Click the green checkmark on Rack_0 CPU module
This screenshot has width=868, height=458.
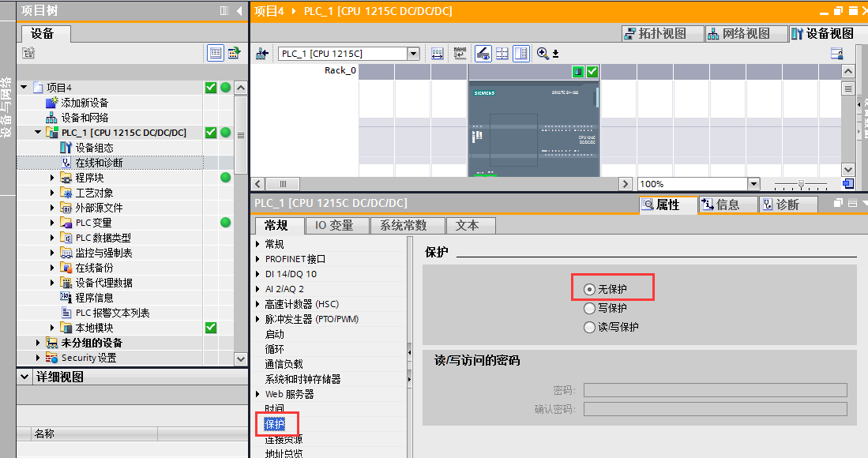click(592, 71)
